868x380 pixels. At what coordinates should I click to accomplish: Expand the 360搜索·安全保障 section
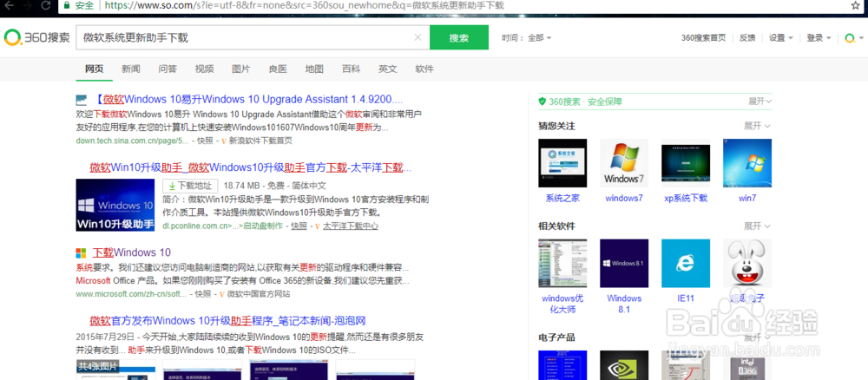pyautogui.click(x=759, y=102)
